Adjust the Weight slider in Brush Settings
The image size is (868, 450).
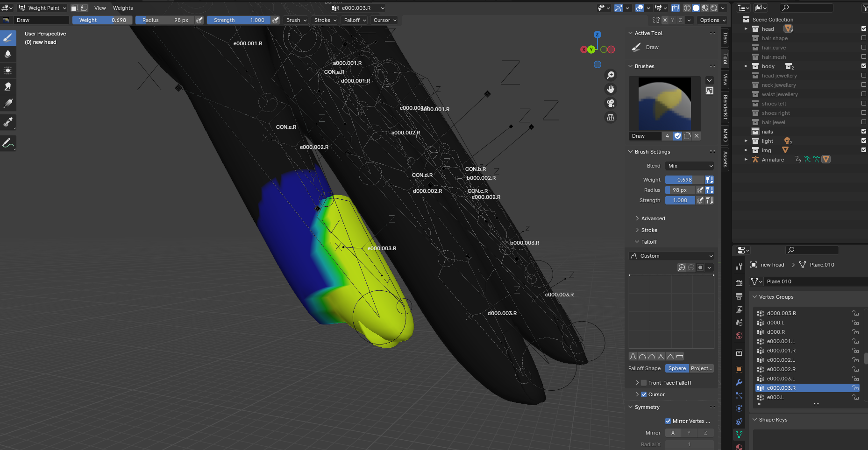(684, 180)
